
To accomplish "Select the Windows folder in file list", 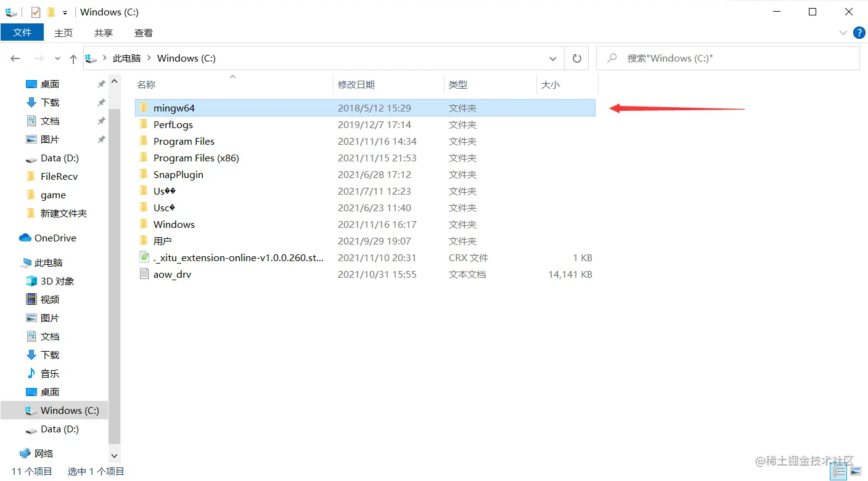I will pyautogui.click(x=365, y=224).
